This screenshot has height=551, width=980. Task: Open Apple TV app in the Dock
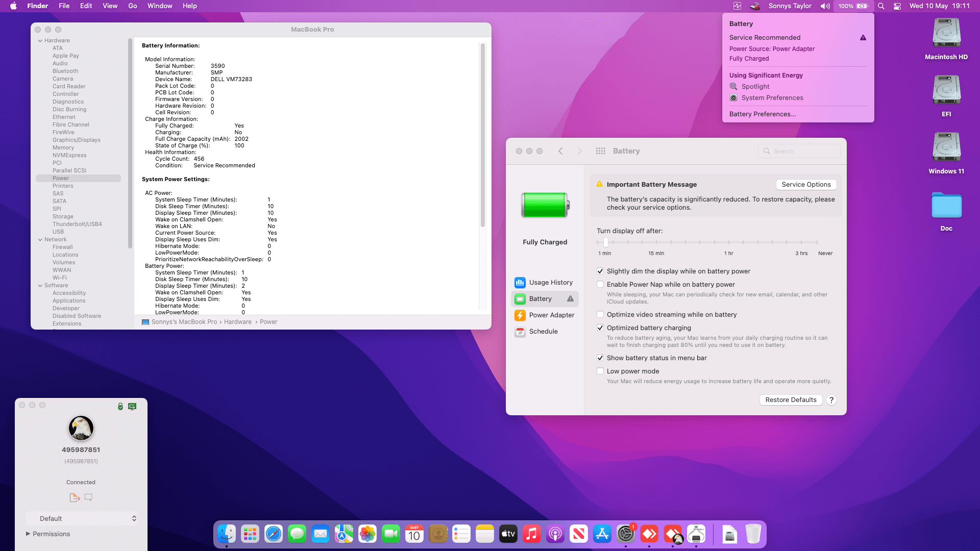pyautogui.click(x=508, y=534)
